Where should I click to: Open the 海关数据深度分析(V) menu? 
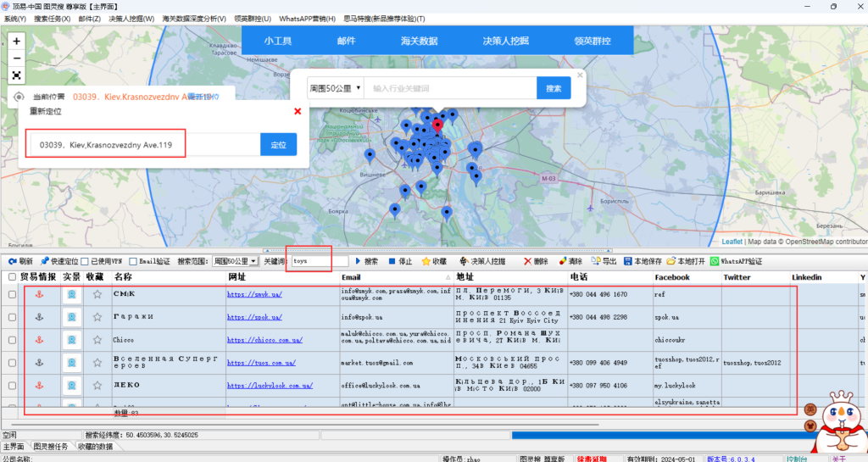194,18
